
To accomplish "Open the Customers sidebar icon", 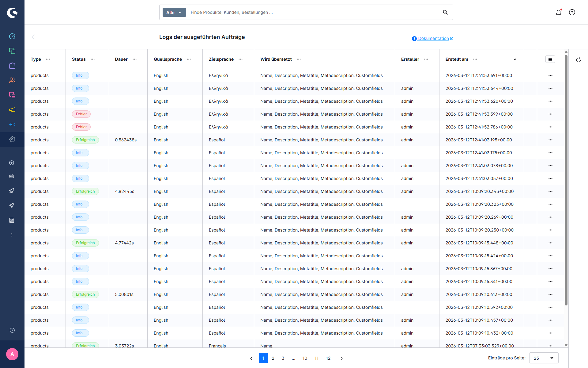I will pyautogui.click(x=12, y=80).
